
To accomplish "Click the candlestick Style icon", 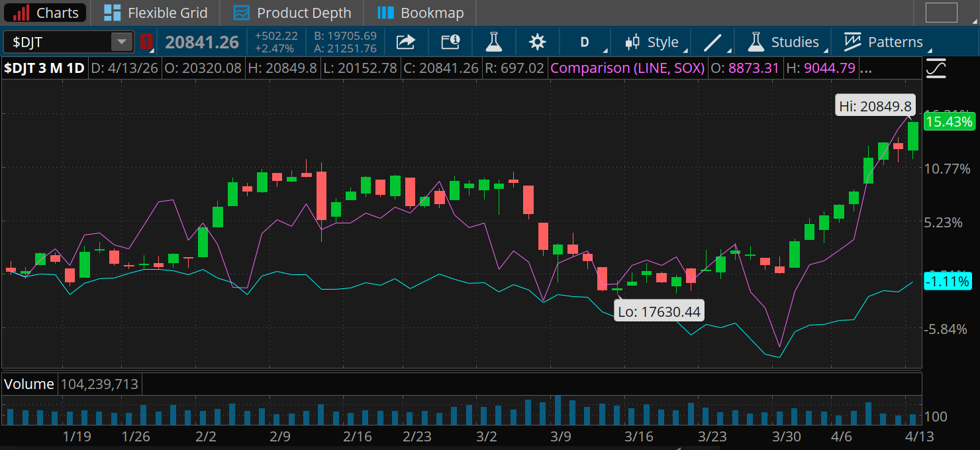I will click(631, 42).
